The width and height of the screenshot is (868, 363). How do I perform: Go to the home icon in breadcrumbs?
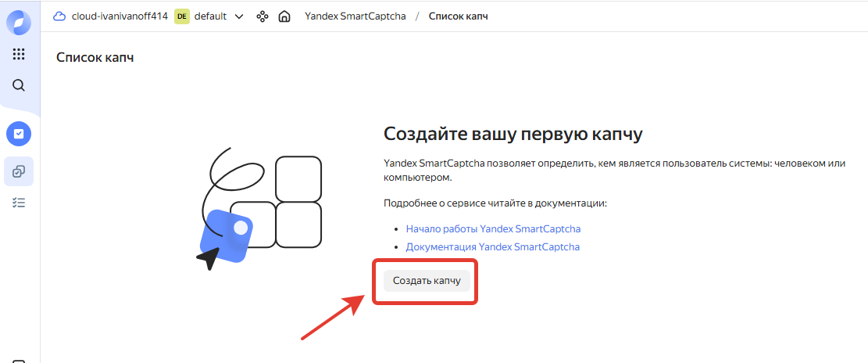[285, 16]
